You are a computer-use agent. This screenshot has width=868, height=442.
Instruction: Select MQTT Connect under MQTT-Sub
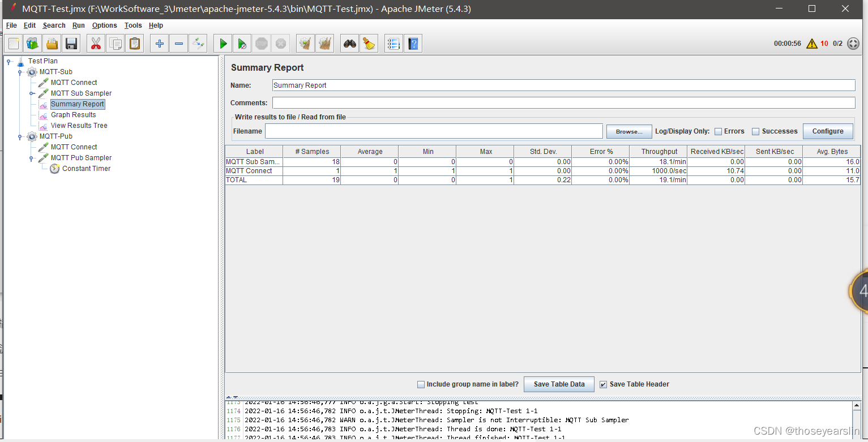tap(74, 83)
